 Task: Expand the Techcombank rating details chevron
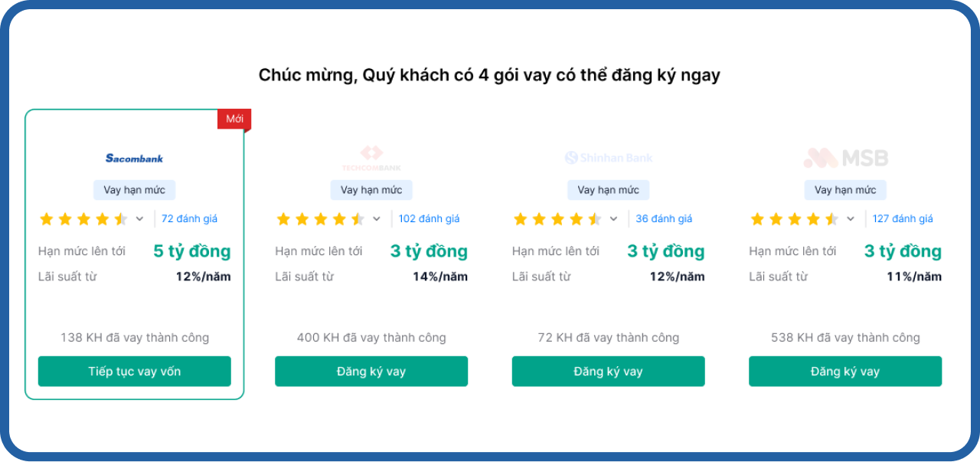(376, 218)
